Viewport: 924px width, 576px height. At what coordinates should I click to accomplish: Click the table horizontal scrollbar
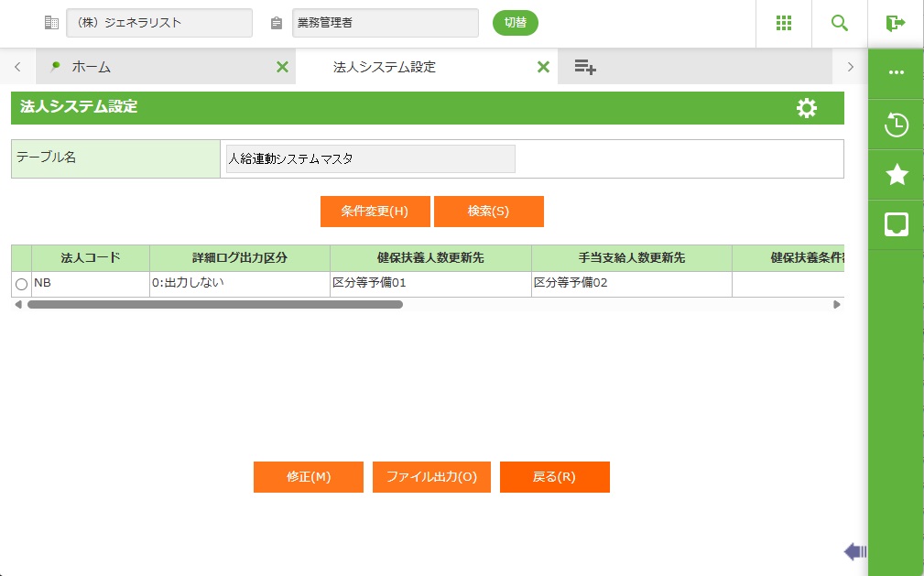pyautogui.click(x=215, y=305)
